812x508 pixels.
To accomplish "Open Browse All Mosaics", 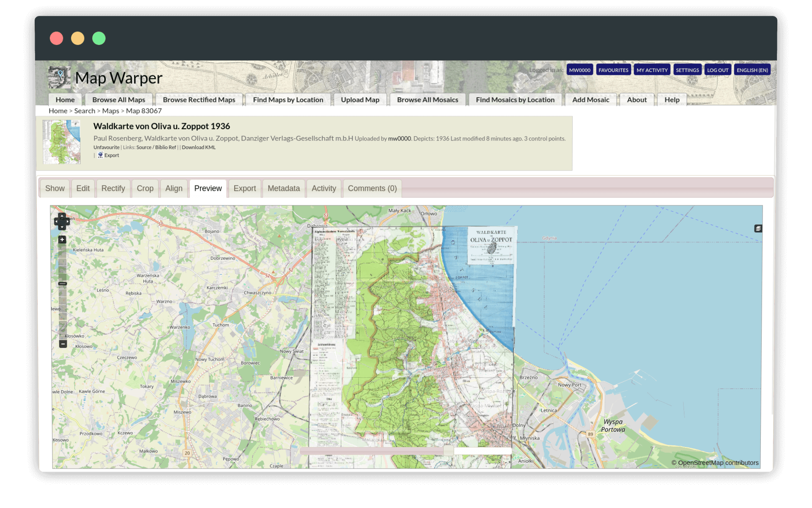I will pos(428,100).
